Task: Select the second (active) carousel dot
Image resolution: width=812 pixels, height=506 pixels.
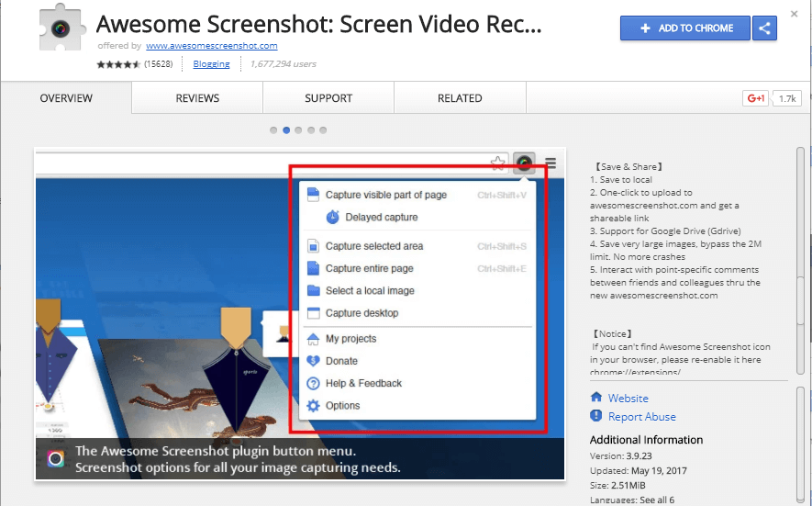Action: (x=286, y=130)
